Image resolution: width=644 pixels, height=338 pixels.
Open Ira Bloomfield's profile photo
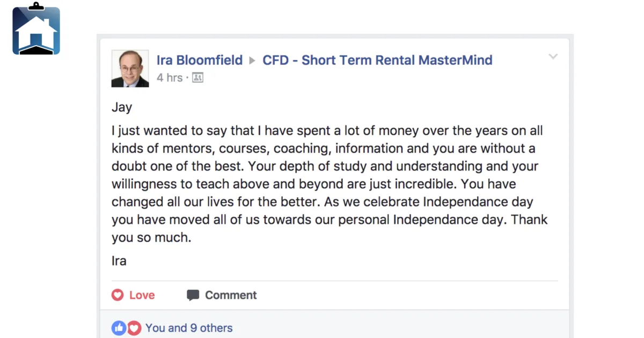pos(130,69)
